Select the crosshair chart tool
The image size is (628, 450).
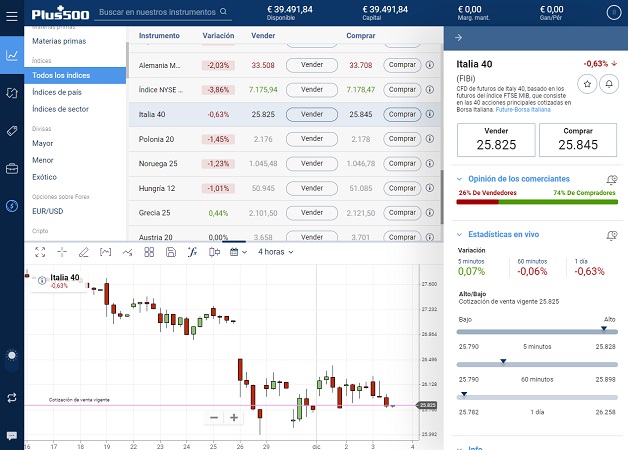tap(62, 252)
